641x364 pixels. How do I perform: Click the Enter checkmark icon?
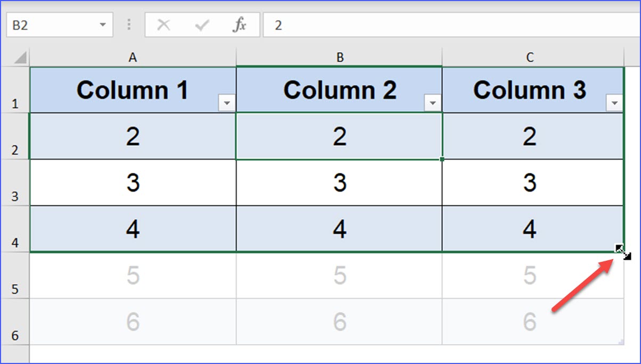click(201, 24)
